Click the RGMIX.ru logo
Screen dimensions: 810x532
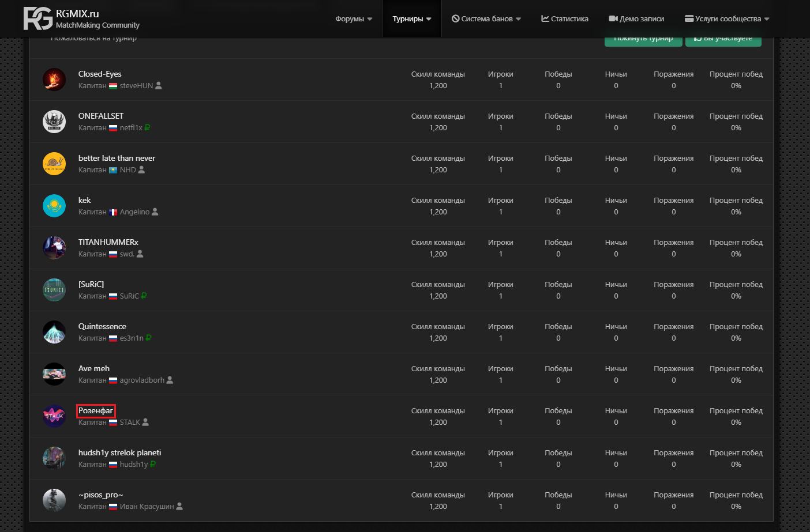click(x=81, y=18)
